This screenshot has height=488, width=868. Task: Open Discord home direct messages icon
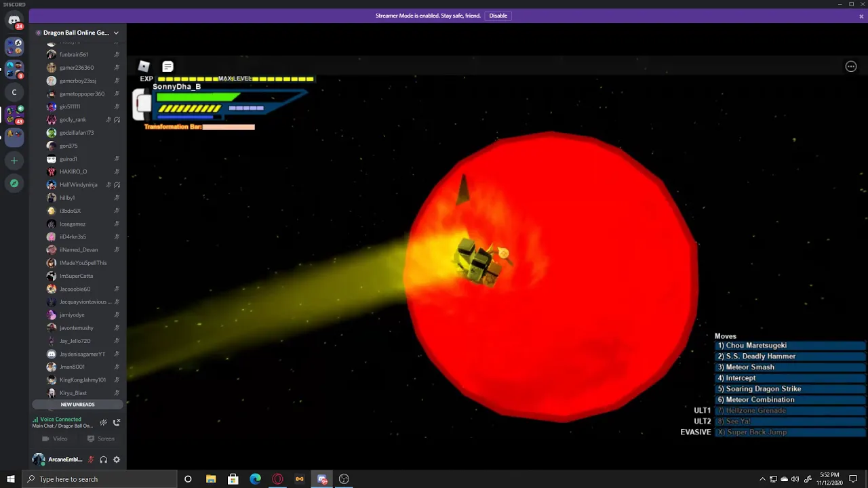point(14,20)
